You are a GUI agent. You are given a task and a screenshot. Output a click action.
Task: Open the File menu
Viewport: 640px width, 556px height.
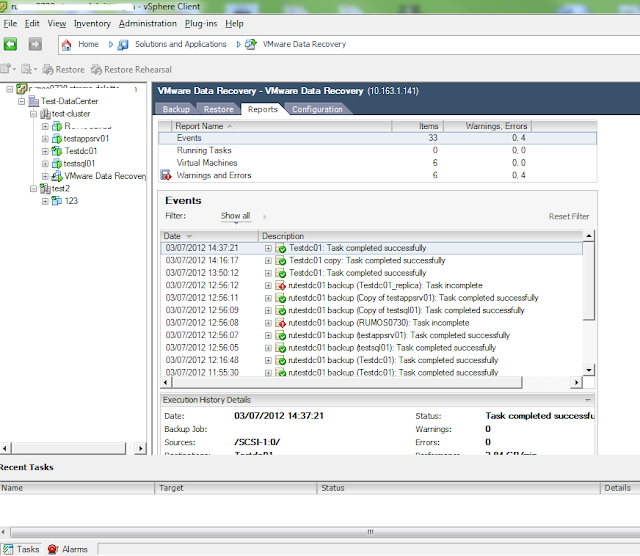pyautogui.click(x=10, y=24)
